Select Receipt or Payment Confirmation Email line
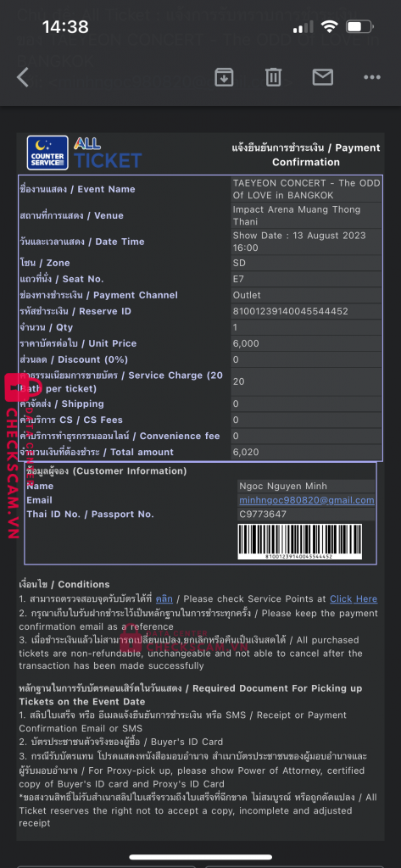The height and width of the screenshot is (868, 401). point(183,721)
